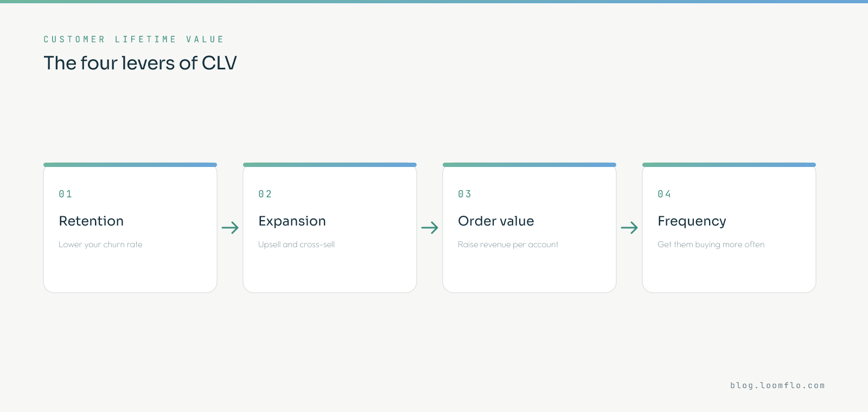
Task: Click the blog.loomflo.com footer text
Action: pyautogui.click(x=777, y=385)
